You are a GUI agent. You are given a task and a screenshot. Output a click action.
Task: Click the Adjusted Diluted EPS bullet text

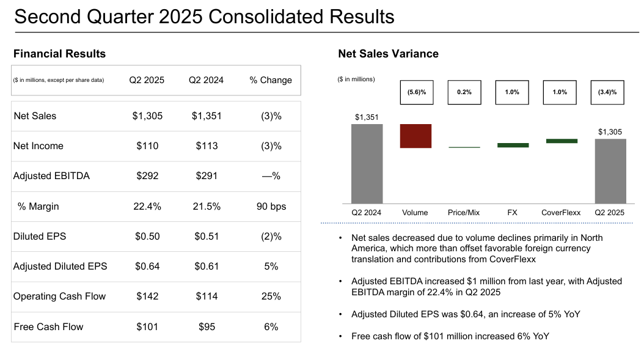click(466, 314)
